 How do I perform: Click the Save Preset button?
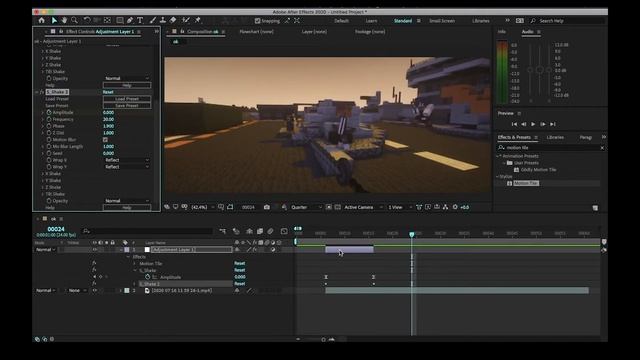pyautogui.click(x=127, y=105)
